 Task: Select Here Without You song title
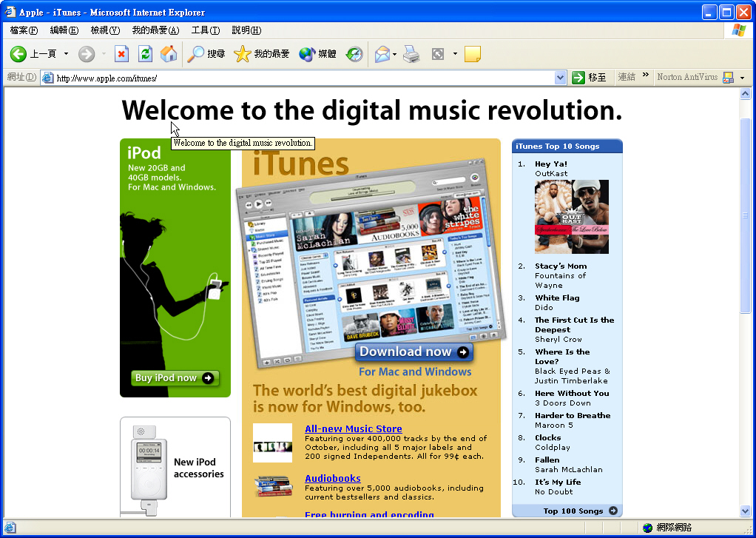click(572, 393)
